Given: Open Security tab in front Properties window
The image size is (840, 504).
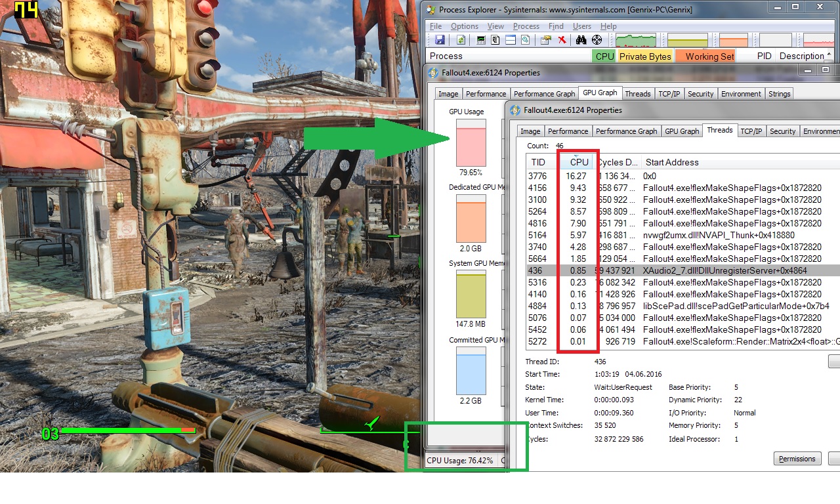Looking at the screenshot, I should pos(783,131).
